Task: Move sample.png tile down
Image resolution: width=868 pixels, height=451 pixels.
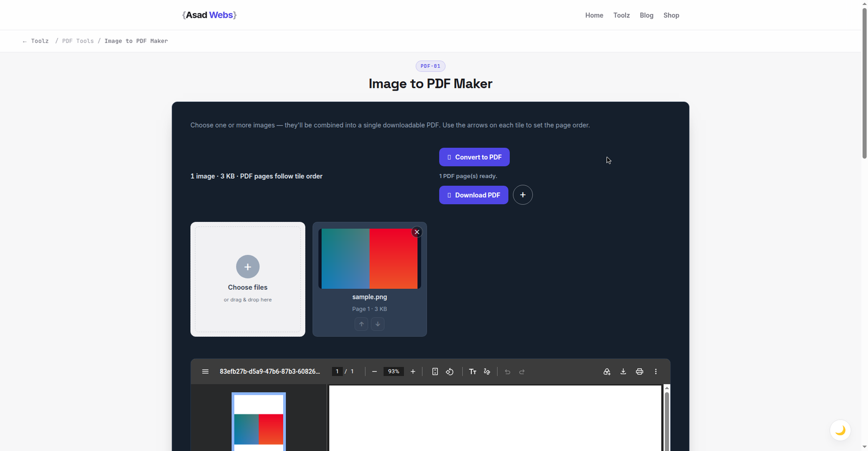Action: [378, 324]
